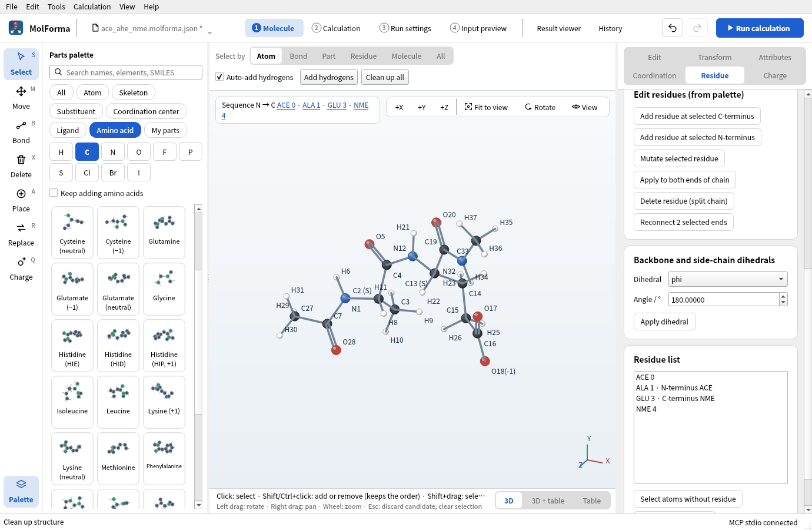Switch to the Transform tab
Viewport: 812px width, 530px height.
click(x=714, y=57)
